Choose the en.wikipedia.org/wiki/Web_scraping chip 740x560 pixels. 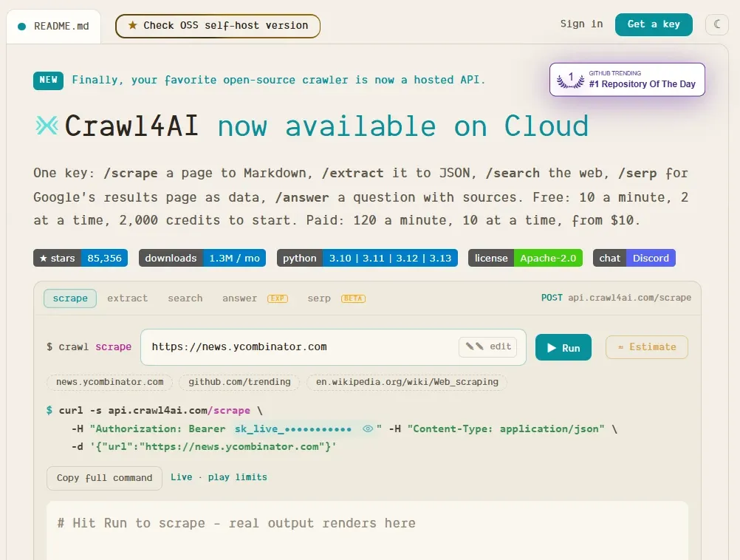[407, 382]
